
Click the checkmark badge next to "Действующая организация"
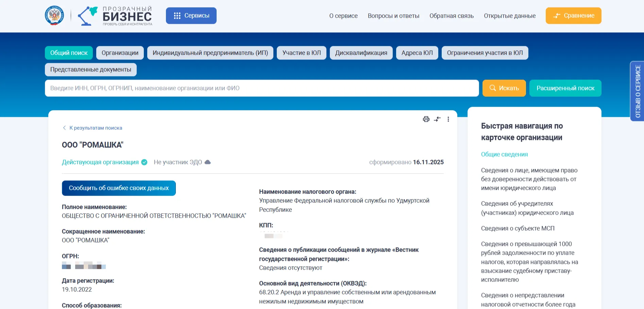point(145,162)
